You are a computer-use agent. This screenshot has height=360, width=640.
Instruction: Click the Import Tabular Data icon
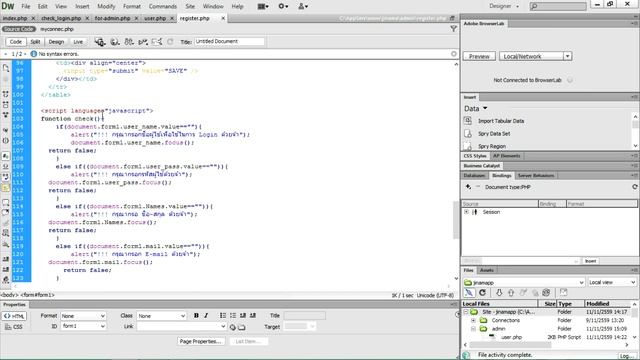468,121
